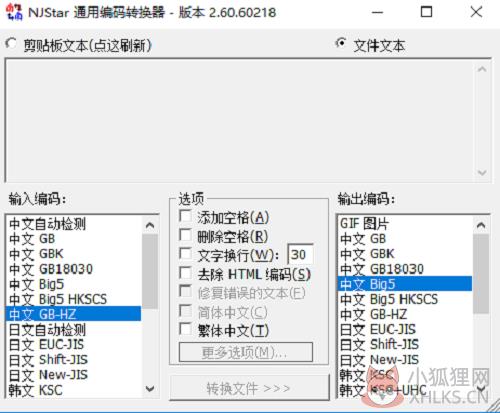Select the 剪贴板文本 radio button
This screenshot has height=413, width=500.
pyautogui.click(x=11, y=44)
